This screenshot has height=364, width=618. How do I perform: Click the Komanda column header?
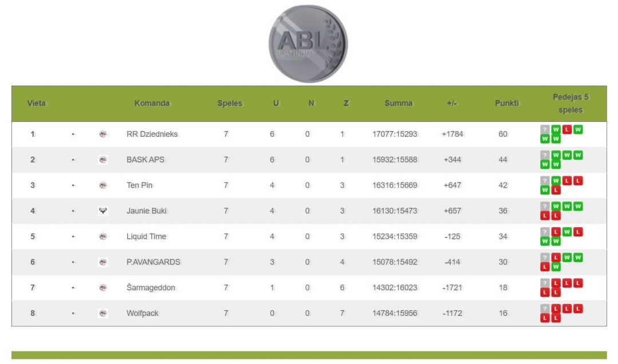coord(152,104)
